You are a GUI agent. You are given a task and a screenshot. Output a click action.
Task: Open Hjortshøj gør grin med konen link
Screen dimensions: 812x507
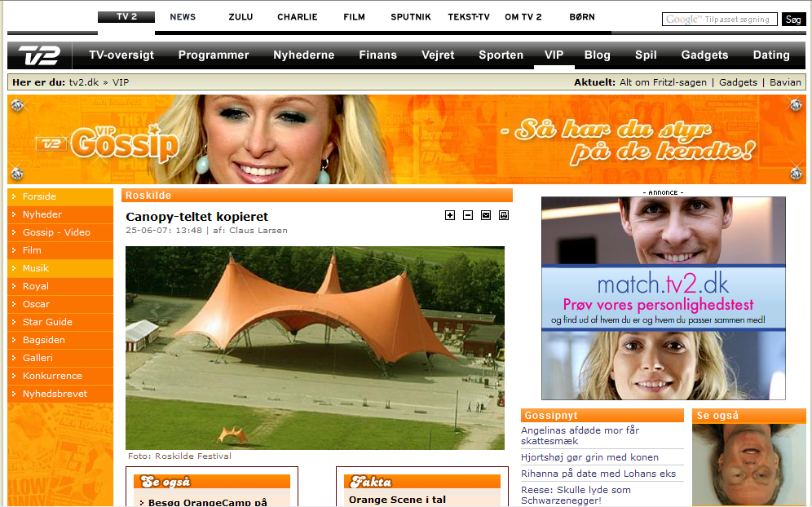(589, 457)
